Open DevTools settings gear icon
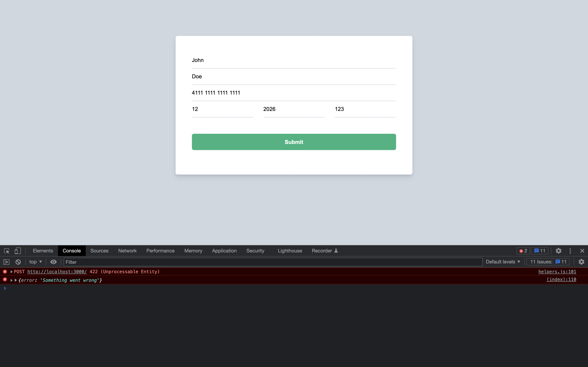The width and height of the screenshot is (588, 367). point(558,251)
